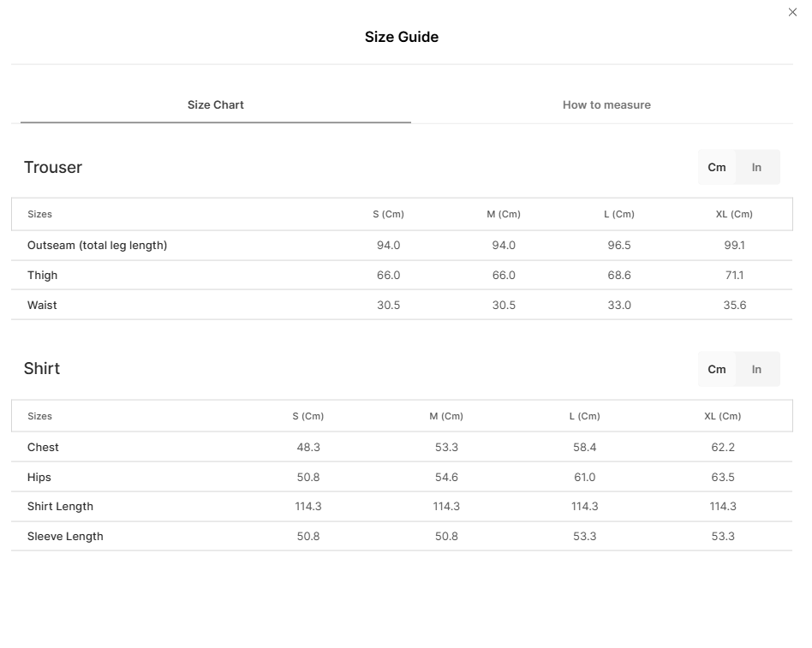Select the Size Chart tab
812x648 pixels.
[x=216, y=104]
